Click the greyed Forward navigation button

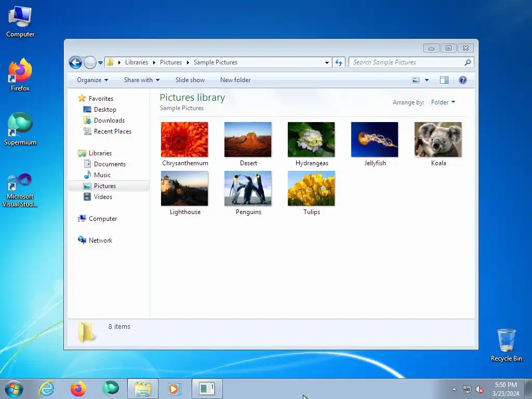coord(90,62)
